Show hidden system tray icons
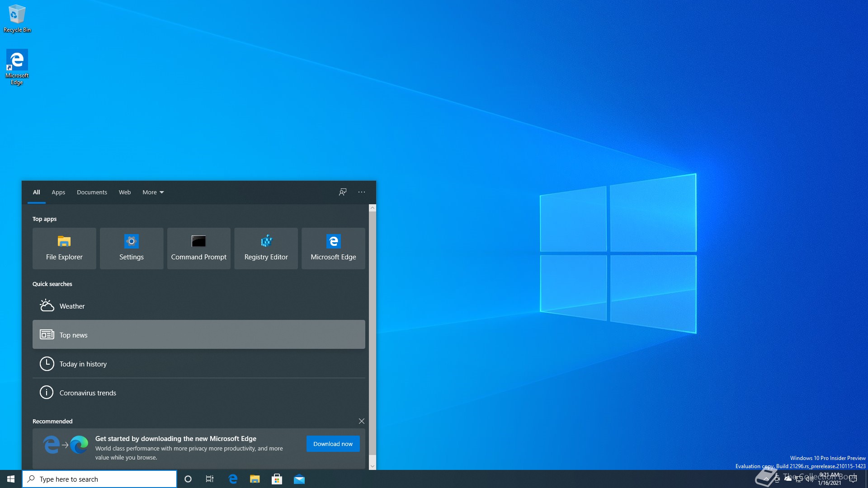This screenshot has height=488, width=868. [766, 479]
